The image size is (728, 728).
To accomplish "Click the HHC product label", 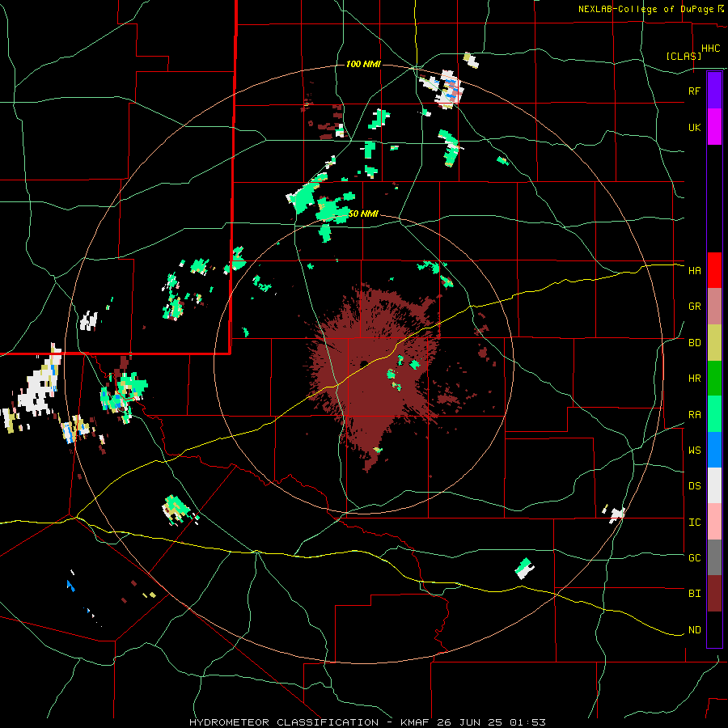I will [711, 49].
